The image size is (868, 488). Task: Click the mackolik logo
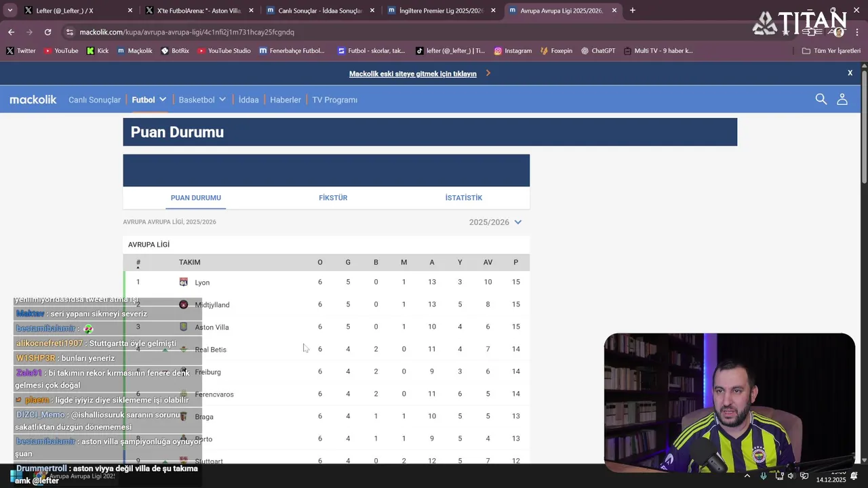(x=33, y=100)
